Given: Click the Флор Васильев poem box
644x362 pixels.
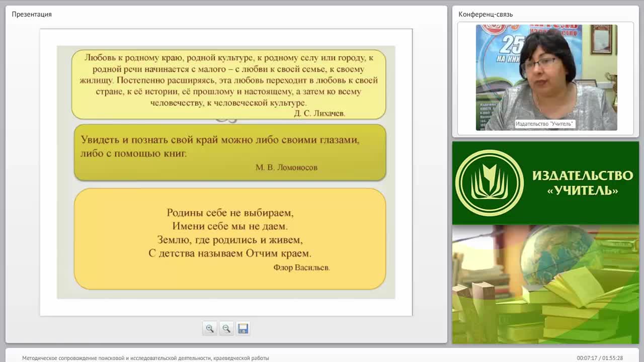Looking at the screenshot, I should pyautogui.click(x=230, y=239).
